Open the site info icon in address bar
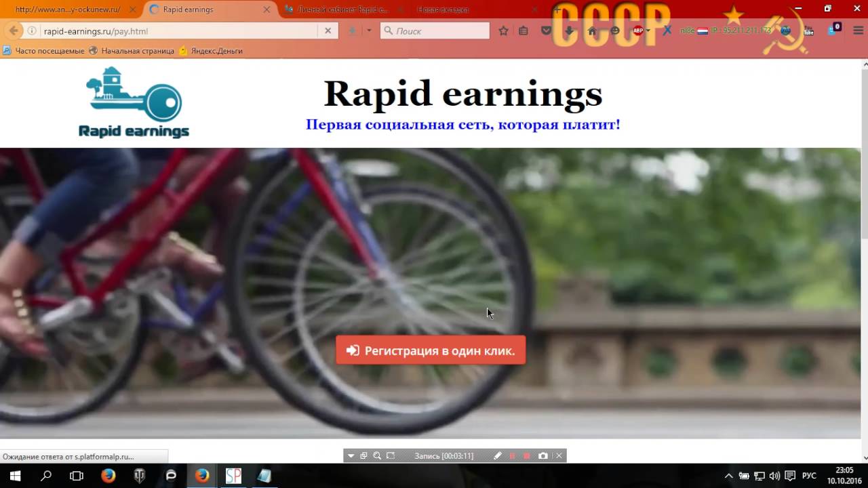The image size is (868, 488). click(x=32, y=31)
